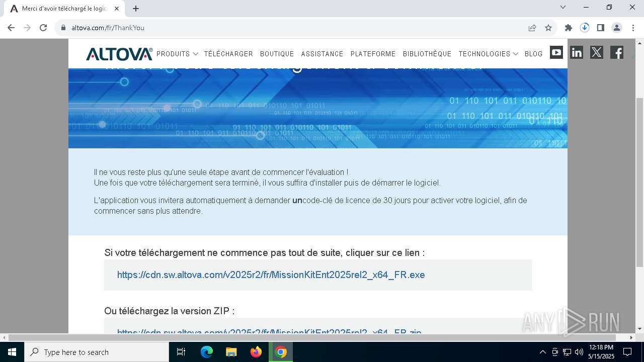The width and height of the screenshot is (644, 362).
Task: Open Altova LinkedIn page icon
Action: pos(577,52)
